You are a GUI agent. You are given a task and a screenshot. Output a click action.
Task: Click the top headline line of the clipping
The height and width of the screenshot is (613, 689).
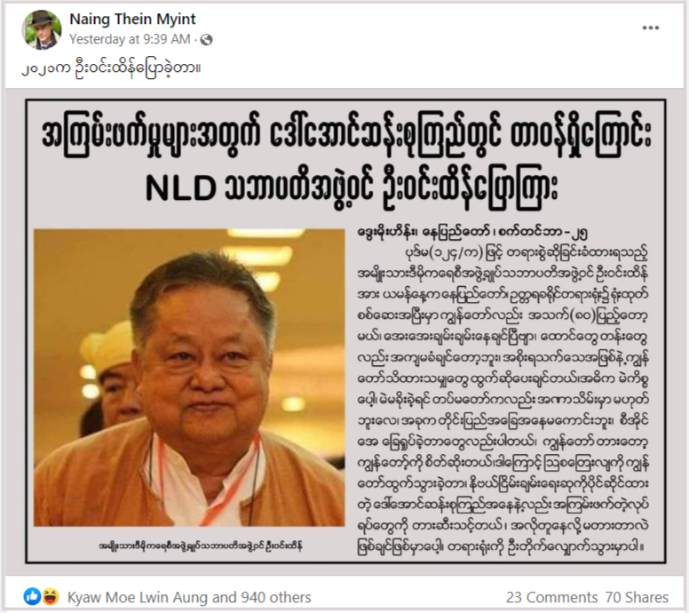point(346,137)
